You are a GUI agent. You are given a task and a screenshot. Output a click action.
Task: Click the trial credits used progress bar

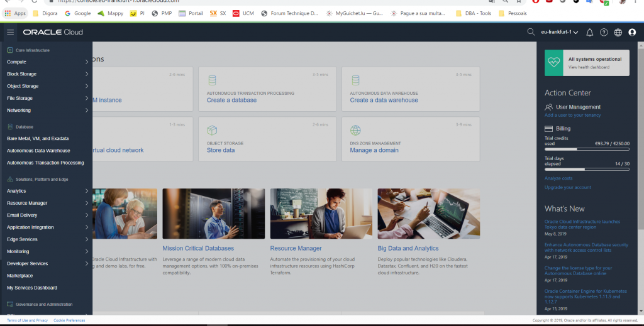coord(587,149)
